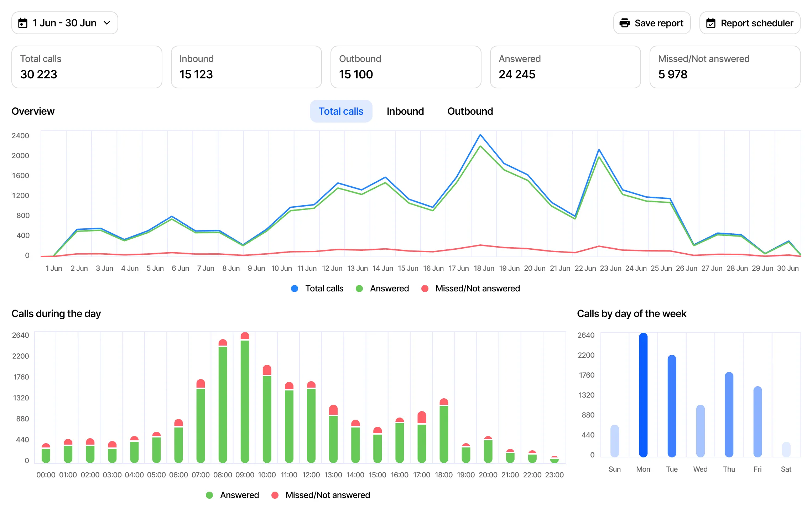Click the Sunday bar in weekday chart
The height and width of the screenshot is (513, 812).
(x=615, y=441)
